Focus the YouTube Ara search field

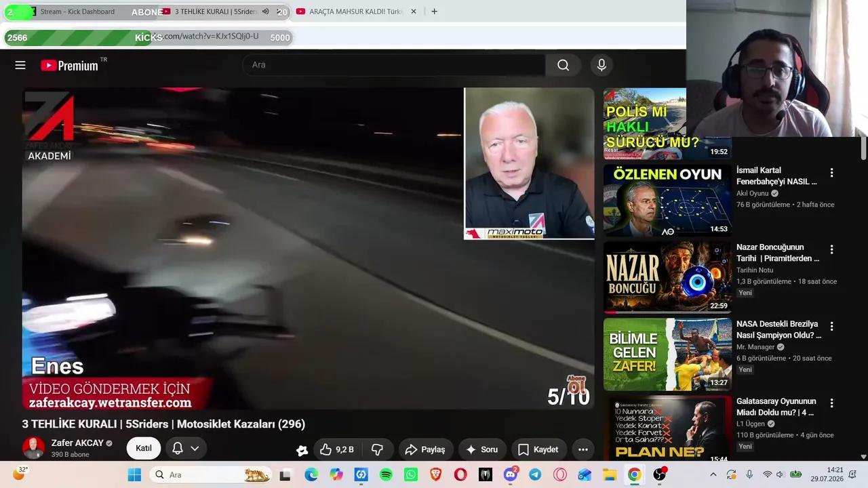tap(393, 65)
